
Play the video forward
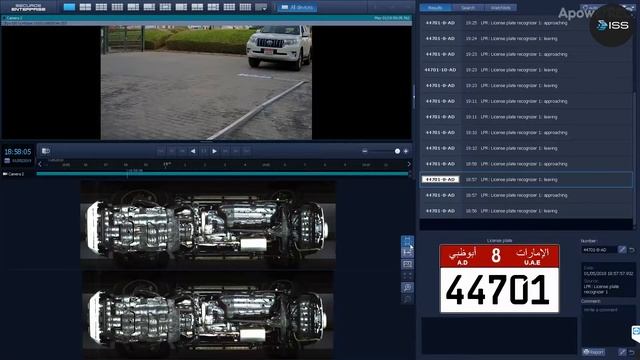tap(214, 151)
